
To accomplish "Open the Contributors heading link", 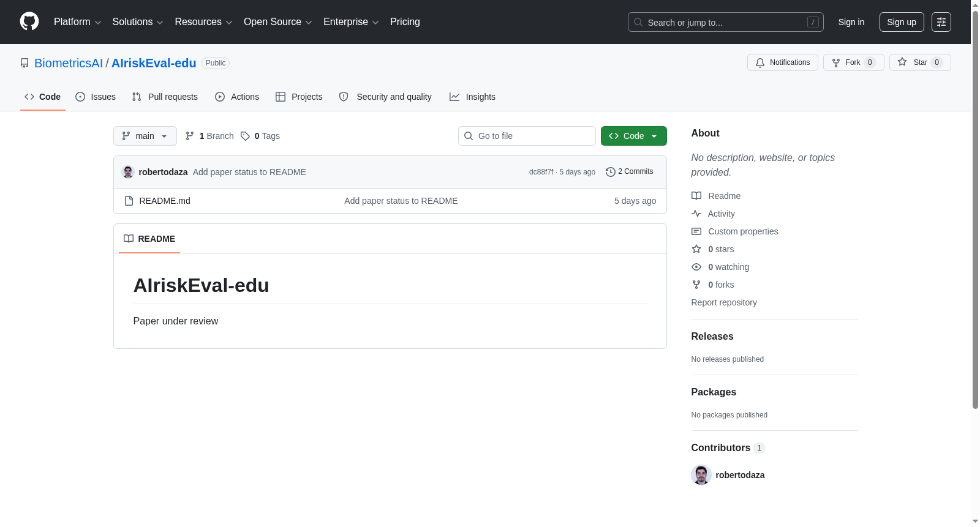I will [x=728, y=448].
